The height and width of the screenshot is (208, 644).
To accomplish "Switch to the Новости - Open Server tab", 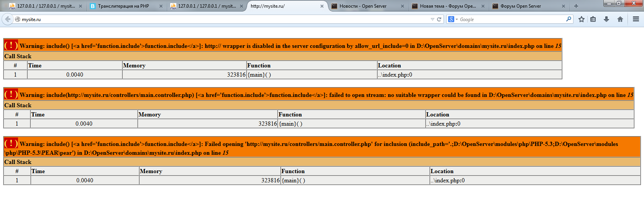I will click(x=363, y=6).
